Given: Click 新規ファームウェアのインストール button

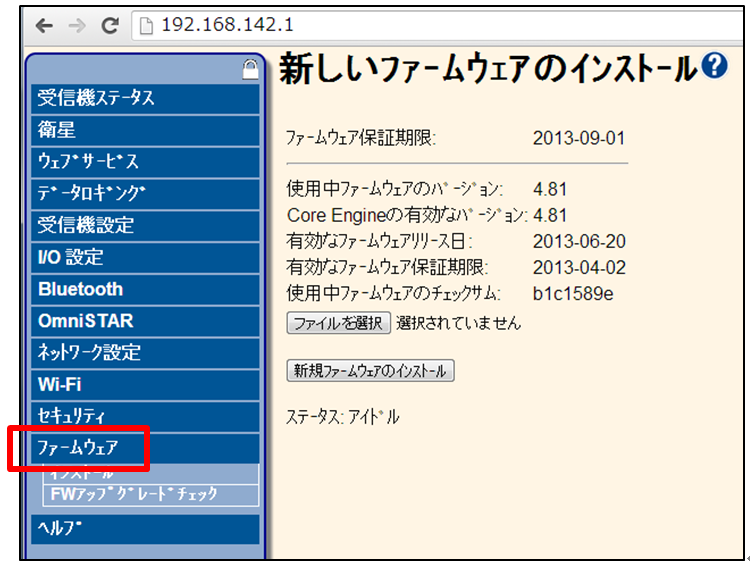Looking at the screenshot, I should (370, 371).
